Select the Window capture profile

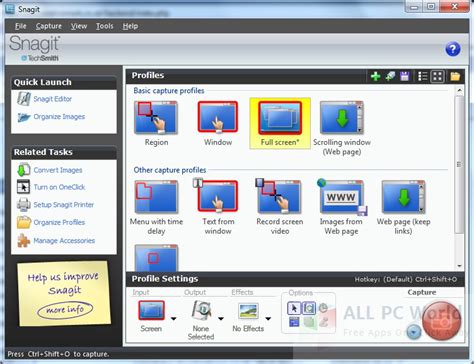218,124
